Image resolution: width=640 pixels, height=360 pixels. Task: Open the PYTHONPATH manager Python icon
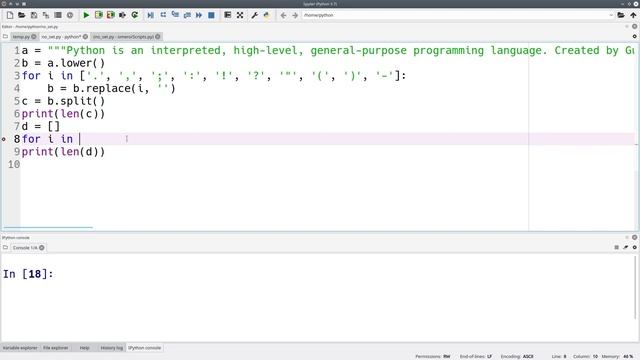[x=267, y=15]
